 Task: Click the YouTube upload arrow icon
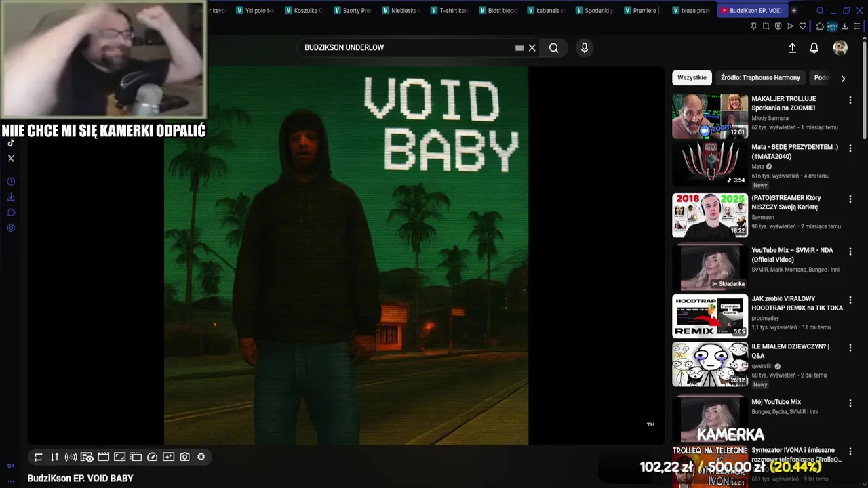(x=792, y=48)
